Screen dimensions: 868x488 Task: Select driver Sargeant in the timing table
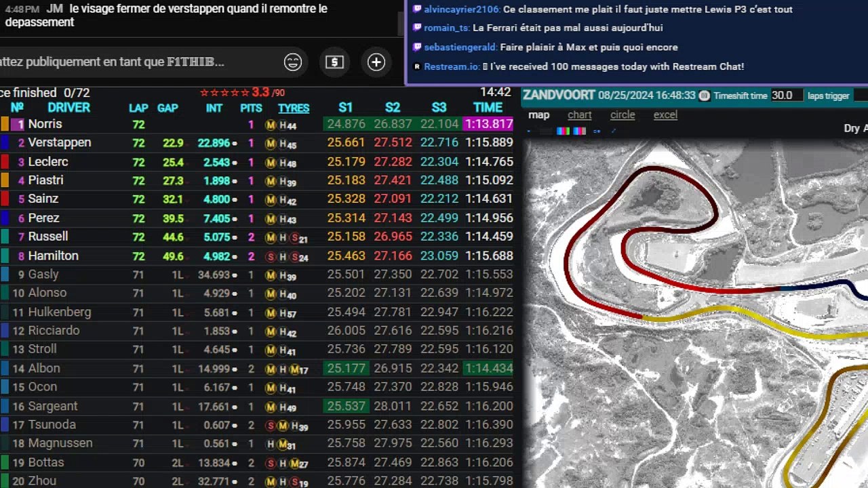(x=53, y=405)
